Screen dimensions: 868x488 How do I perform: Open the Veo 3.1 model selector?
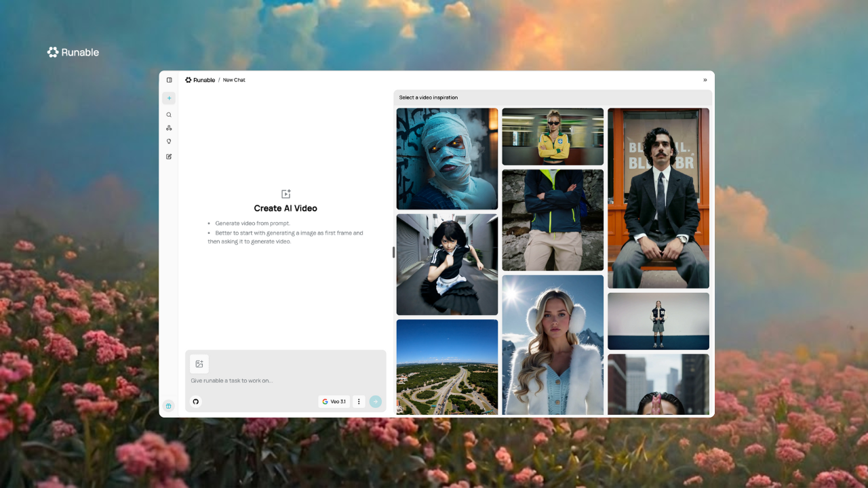(x=334, y=401)
